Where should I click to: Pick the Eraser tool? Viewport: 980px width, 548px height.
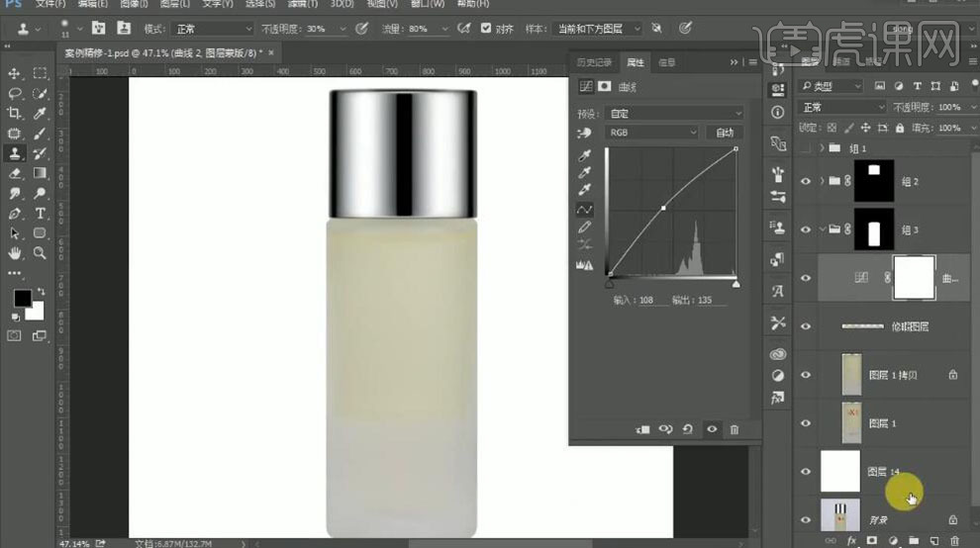coord(15,173)
